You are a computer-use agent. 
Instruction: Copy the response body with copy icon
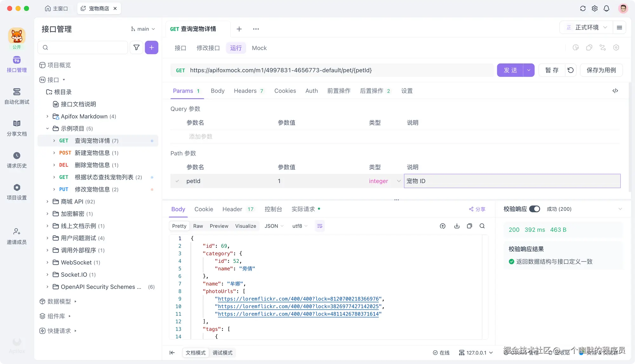point(470,226)
